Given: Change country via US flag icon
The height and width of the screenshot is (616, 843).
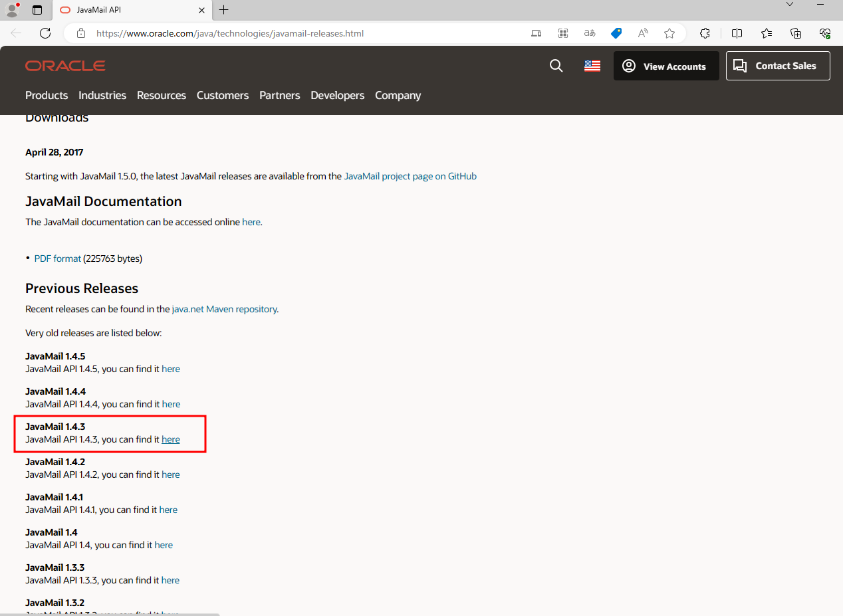Looking at the screenshot, I should pyautogui.click(x=592, y=66).
